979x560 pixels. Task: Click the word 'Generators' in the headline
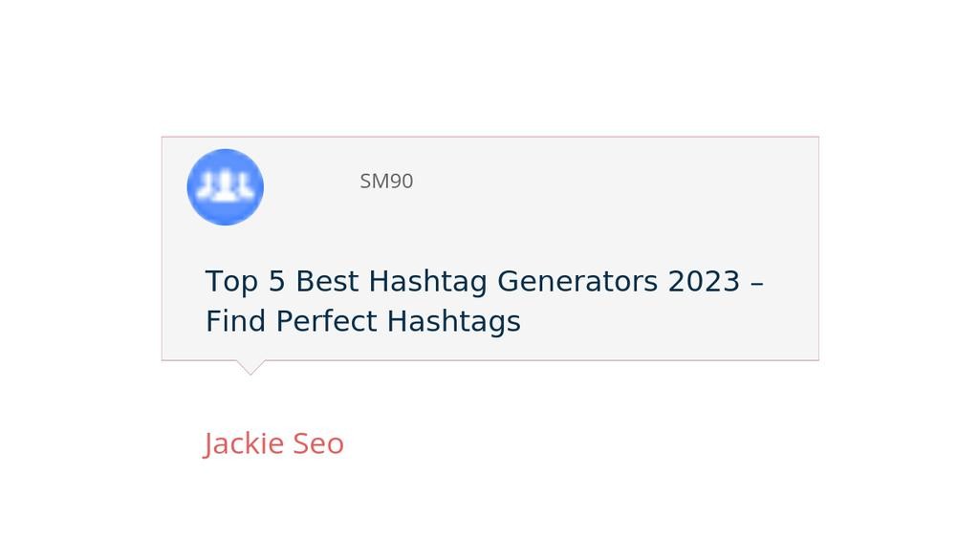[x=577, y=281]
